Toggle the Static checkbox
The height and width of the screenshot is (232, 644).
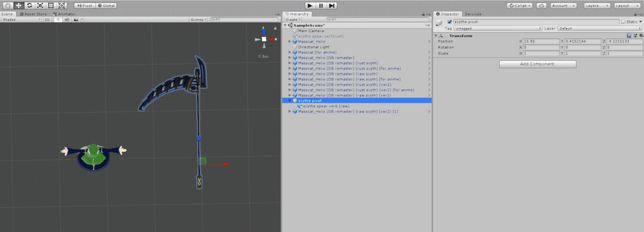[623, 22]
